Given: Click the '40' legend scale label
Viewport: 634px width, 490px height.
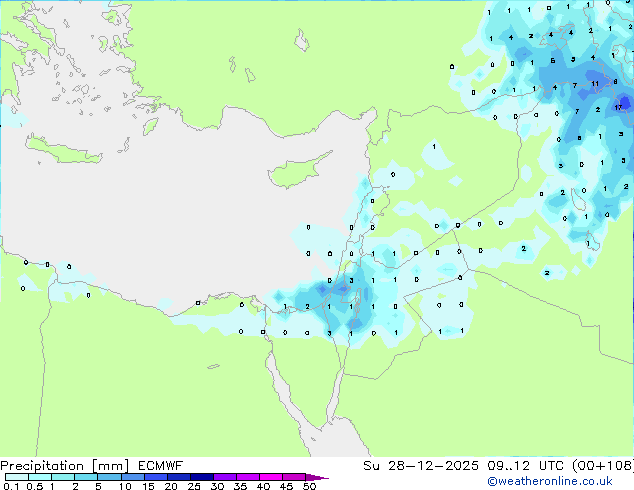Looking at the screenshot, I should pos(263,486).
